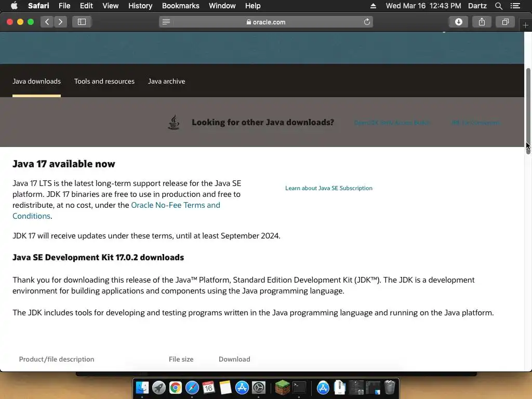This screenshot has height=399, width=532.
Task: Select the Java downloads tab
Action: tap(37, 82)
